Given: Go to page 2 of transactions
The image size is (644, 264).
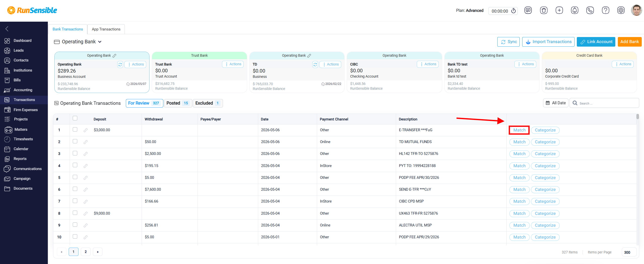Looking at the screenshot, I should click(x=86, y=252).
